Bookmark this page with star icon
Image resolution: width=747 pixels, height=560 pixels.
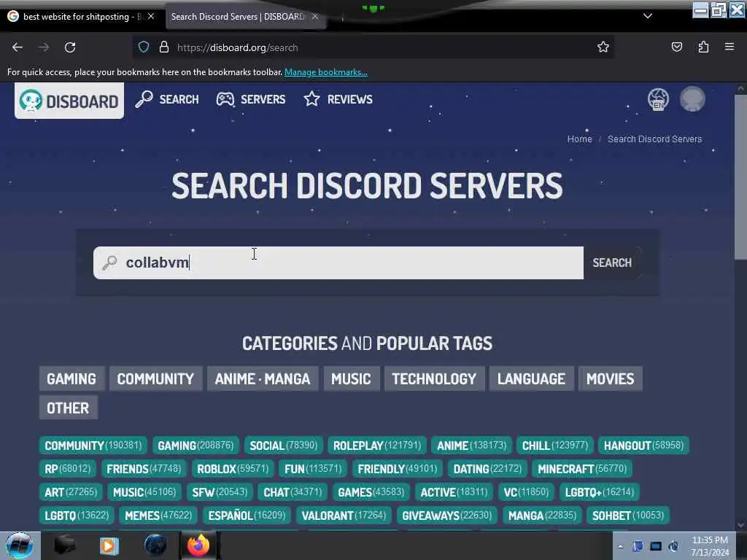[603, 47]
